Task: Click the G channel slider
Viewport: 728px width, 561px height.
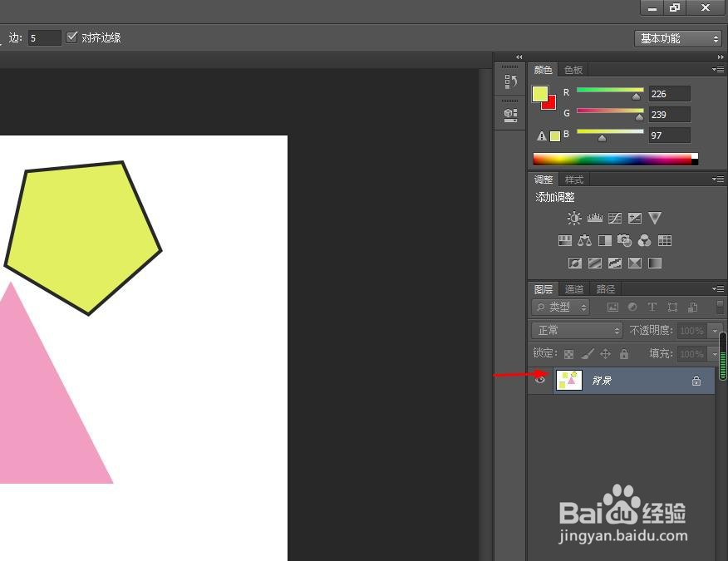Action: click(x=610, y=114)
